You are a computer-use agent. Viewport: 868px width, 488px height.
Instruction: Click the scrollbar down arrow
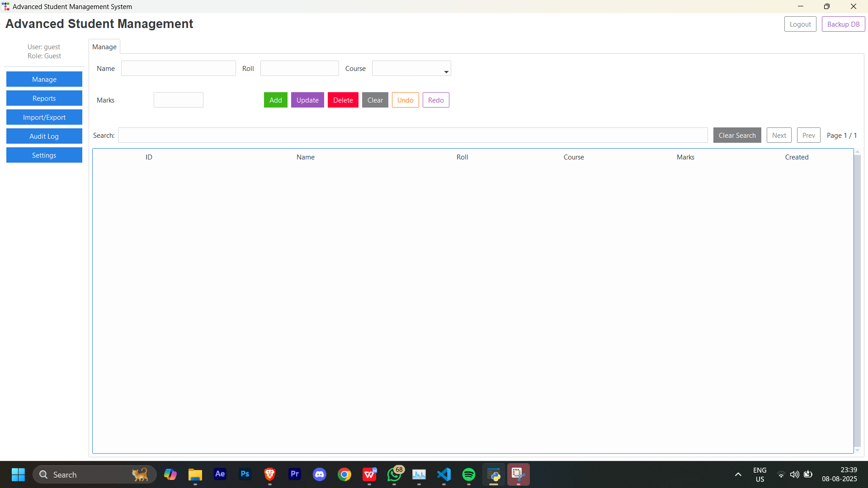(858, 450)
